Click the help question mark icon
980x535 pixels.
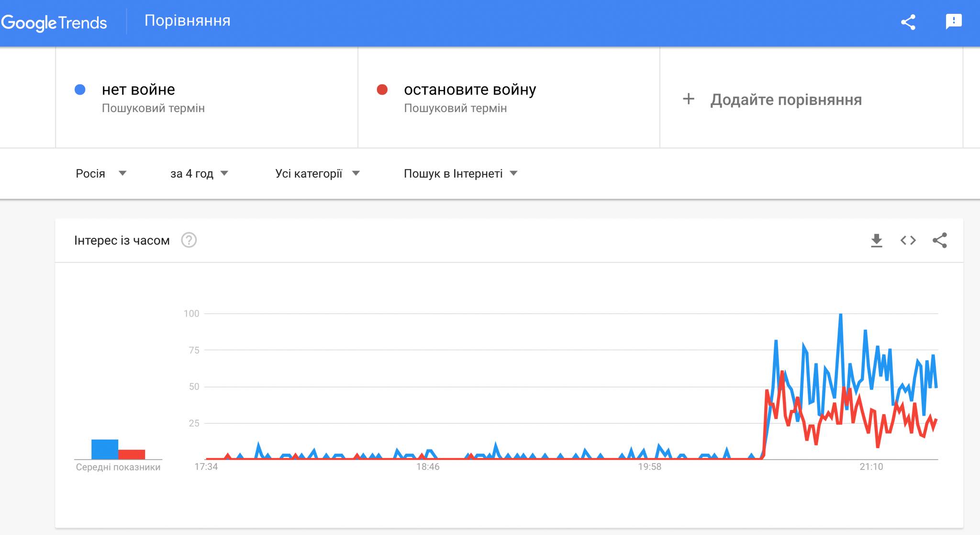189,240
